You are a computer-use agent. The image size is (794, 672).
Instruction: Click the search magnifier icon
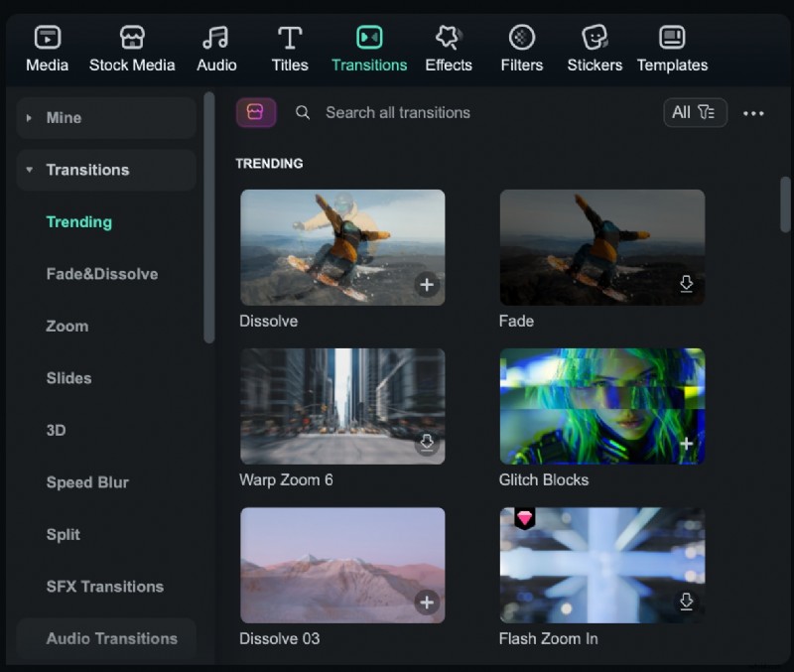pos(303,112)
